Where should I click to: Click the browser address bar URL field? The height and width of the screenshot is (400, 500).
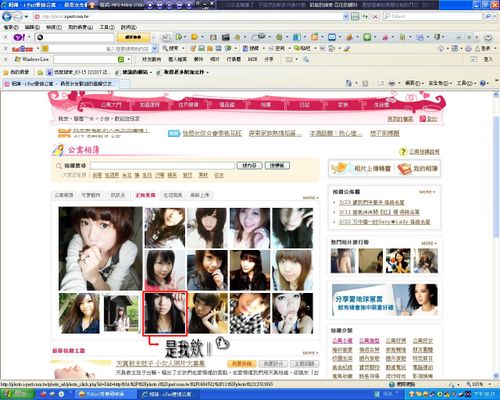(x=188, y=16)
